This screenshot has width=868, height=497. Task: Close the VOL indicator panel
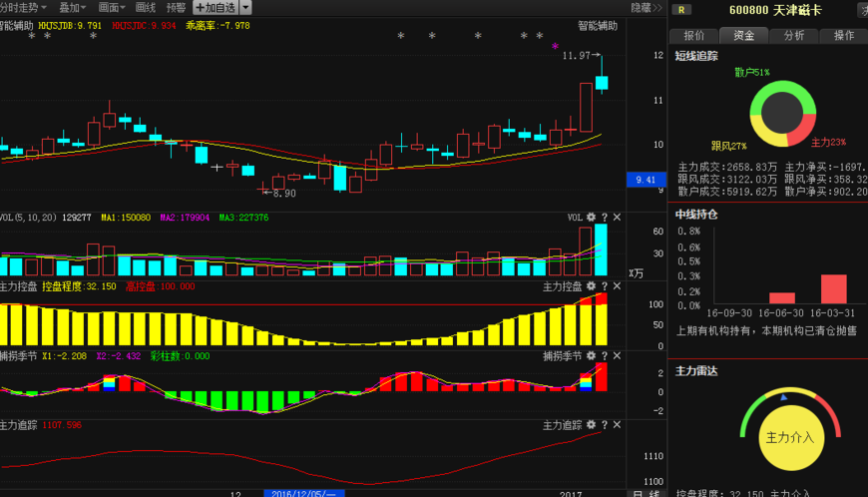(x=617, y=218)
